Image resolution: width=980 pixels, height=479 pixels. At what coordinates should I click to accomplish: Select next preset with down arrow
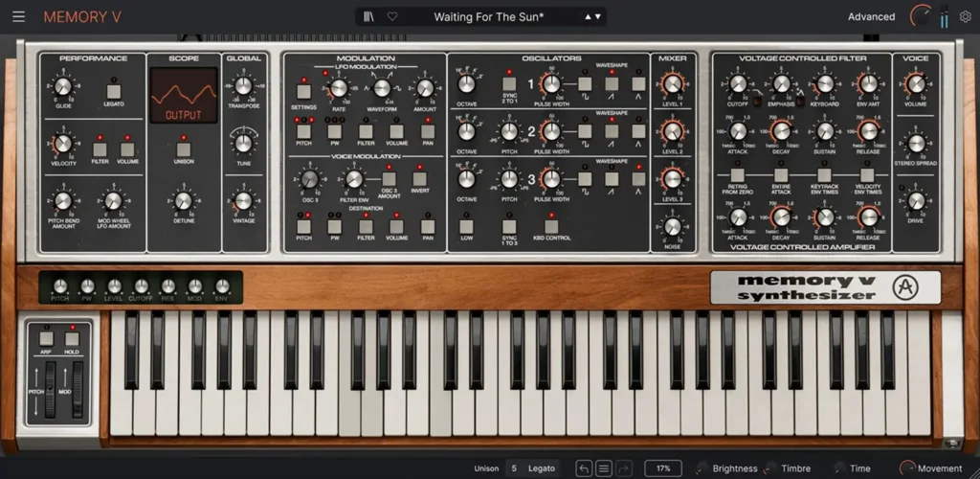598,17
